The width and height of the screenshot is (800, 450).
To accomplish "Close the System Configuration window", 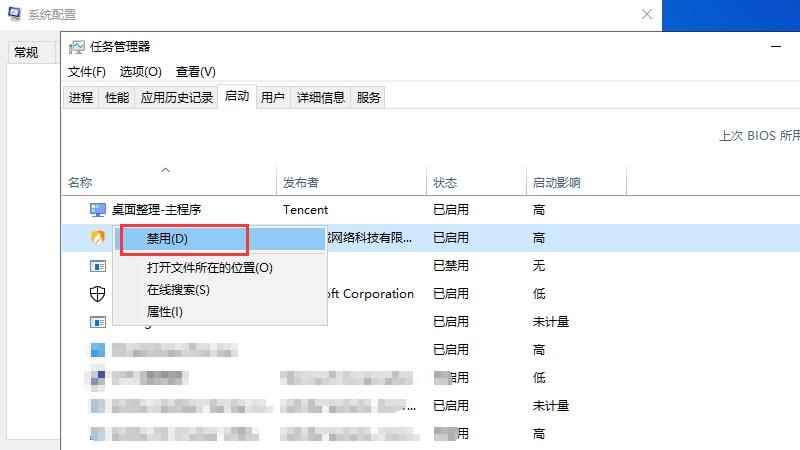I will tap(646, 14).
